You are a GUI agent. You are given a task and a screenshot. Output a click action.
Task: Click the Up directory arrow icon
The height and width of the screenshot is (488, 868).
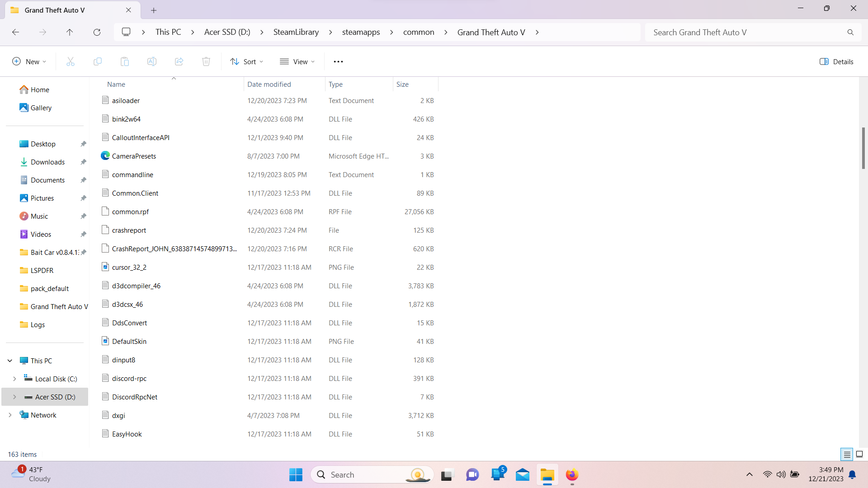coord(70,32)
